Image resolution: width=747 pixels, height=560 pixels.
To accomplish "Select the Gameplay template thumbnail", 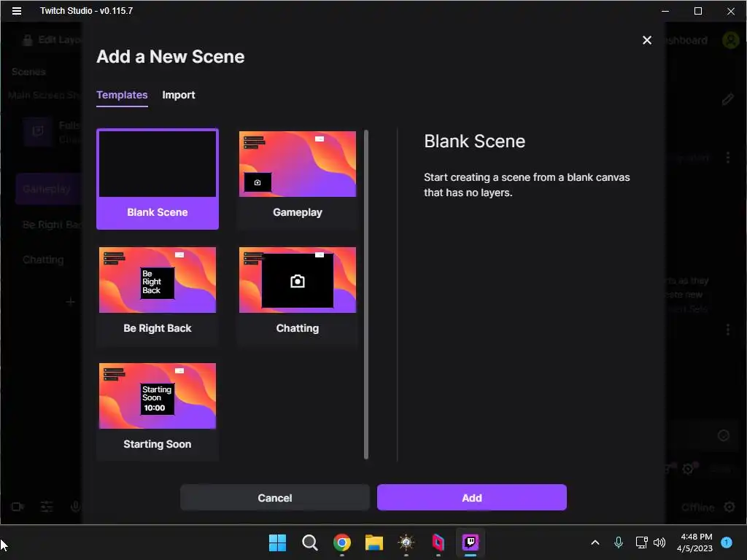I will [x=298, y=164].
